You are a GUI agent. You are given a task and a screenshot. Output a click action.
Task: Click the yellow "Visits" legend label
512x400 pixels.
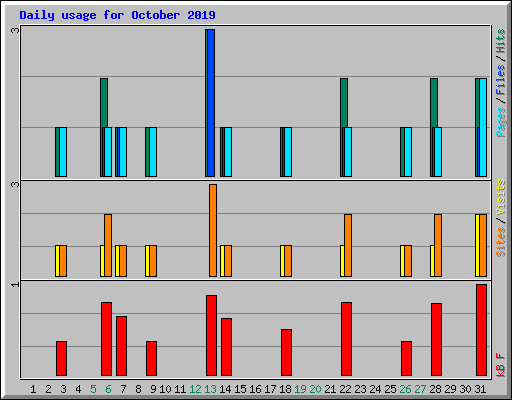[x=500, y=198]
